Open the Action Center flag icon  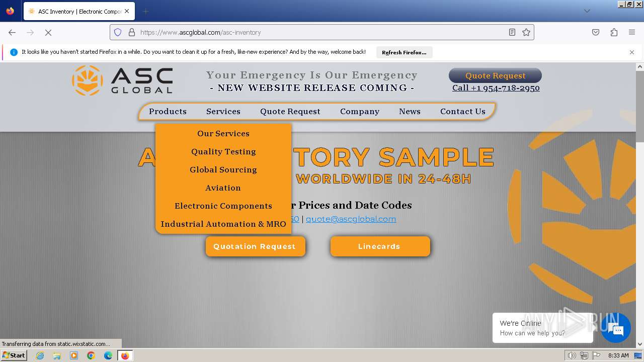click(595, 355)
